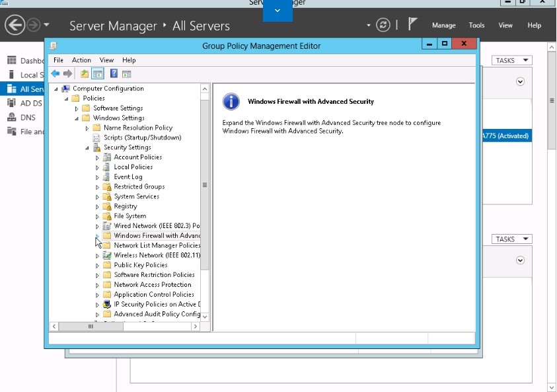Click the Security Settings node icon
The image size is (557, 392).
point(96,147)
